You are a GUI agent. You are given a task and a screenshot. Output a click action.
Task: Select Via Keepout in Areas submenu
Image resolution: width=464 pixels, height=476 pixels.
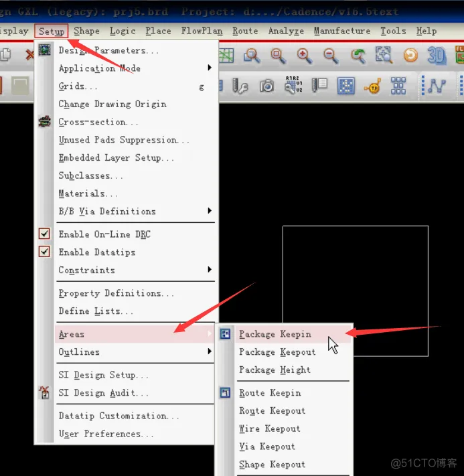[293, 447]
